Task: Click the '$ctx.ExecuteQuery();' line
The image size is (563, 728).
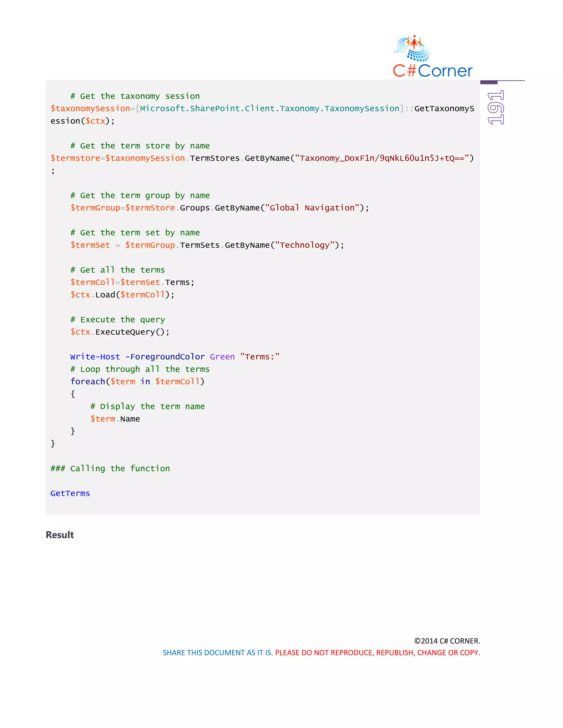Action: pyautogui.click(x=120, y=332)
